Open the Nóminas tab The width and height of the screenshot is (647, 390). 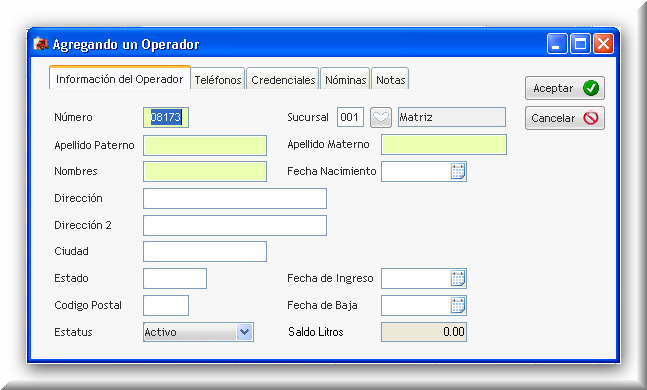(345, 80)
